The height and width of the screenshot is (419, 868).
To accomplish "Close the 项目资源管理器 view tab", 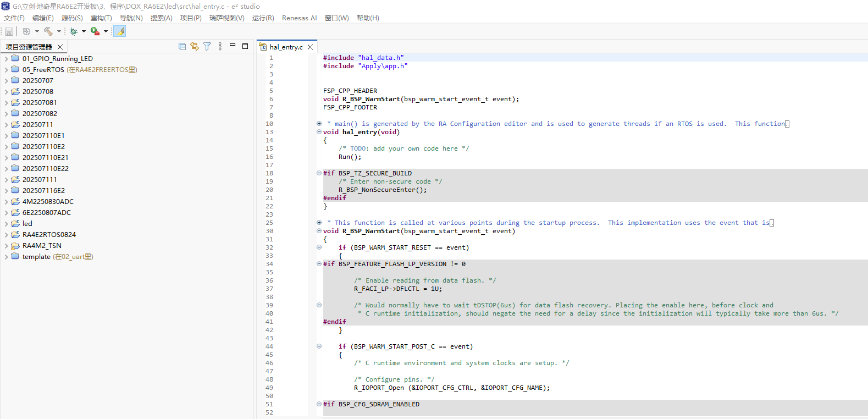I will coord(60,47).
